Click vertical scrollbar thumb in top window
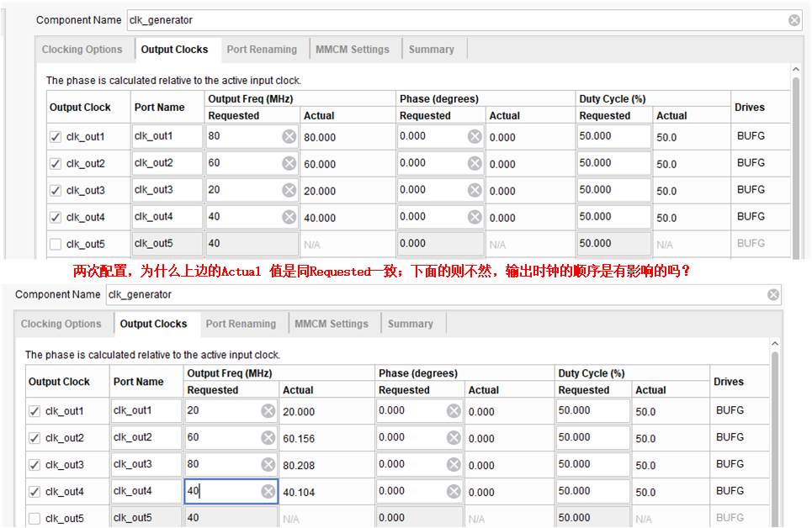This screenshot has width=812, height=528. point(796,167)
